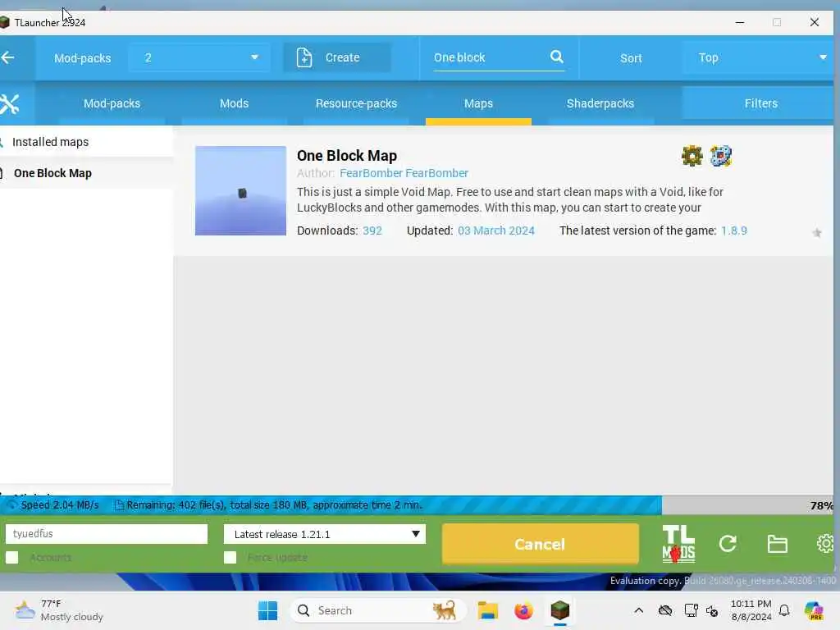Open author FearBomber FearBomber link

point(404,173)
